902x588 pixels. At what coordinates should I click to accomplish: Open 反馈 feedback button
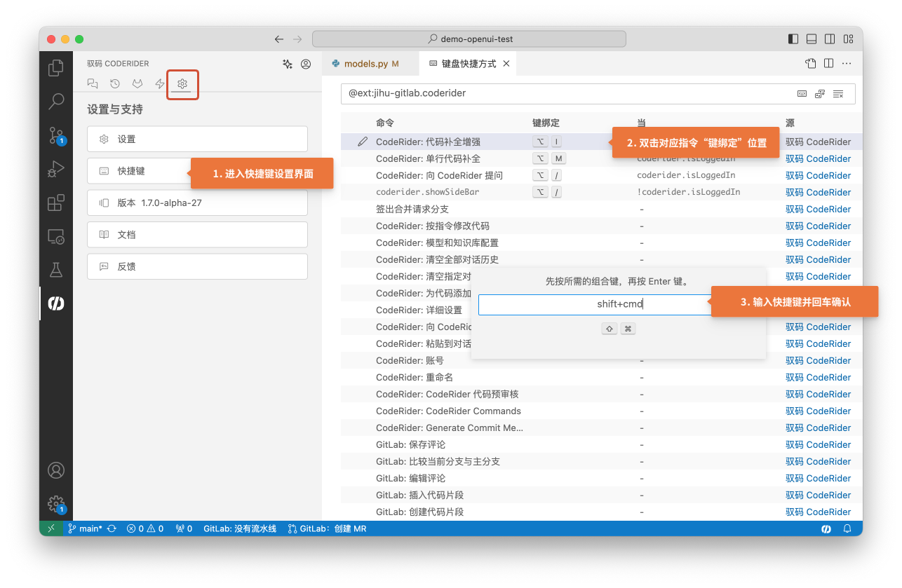click(197, 266)
